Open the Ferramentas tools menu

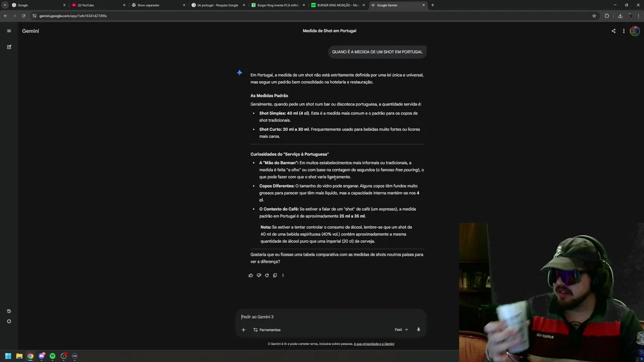coord(267,330)
